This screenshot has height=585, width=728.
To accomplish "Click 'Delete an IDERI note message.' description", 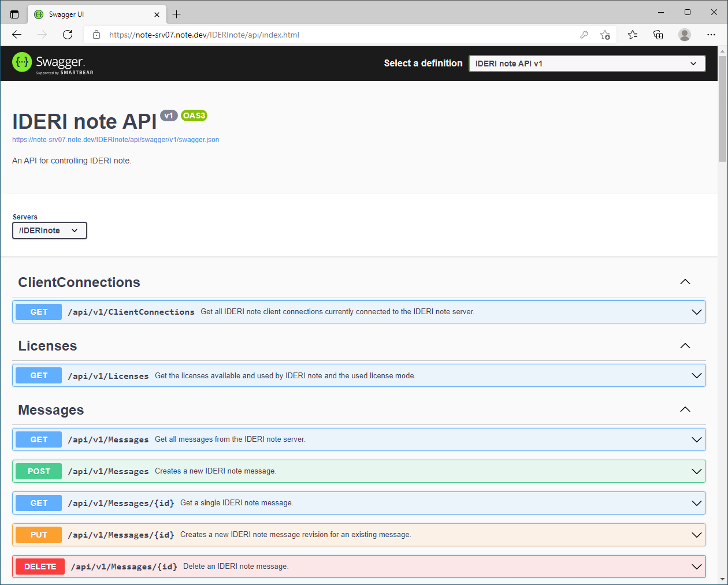I will [236, 567].
